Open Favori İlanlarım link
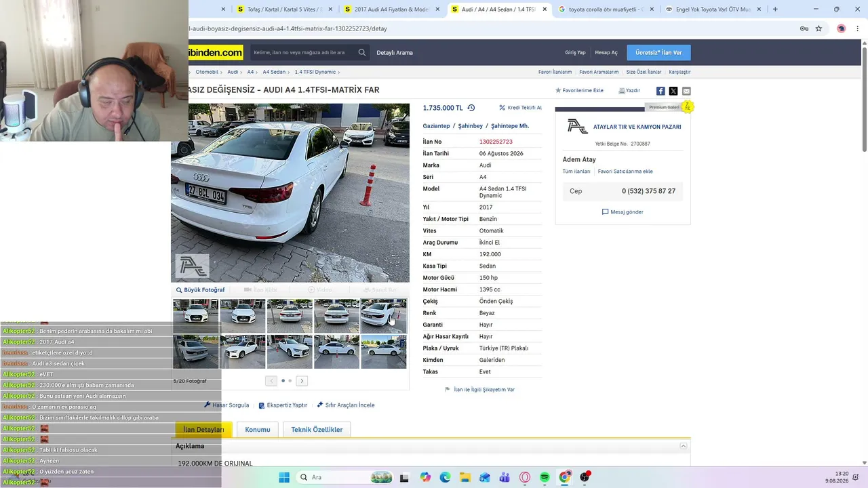The height and width of the screenshot is (488, 868). pos(555,72)
